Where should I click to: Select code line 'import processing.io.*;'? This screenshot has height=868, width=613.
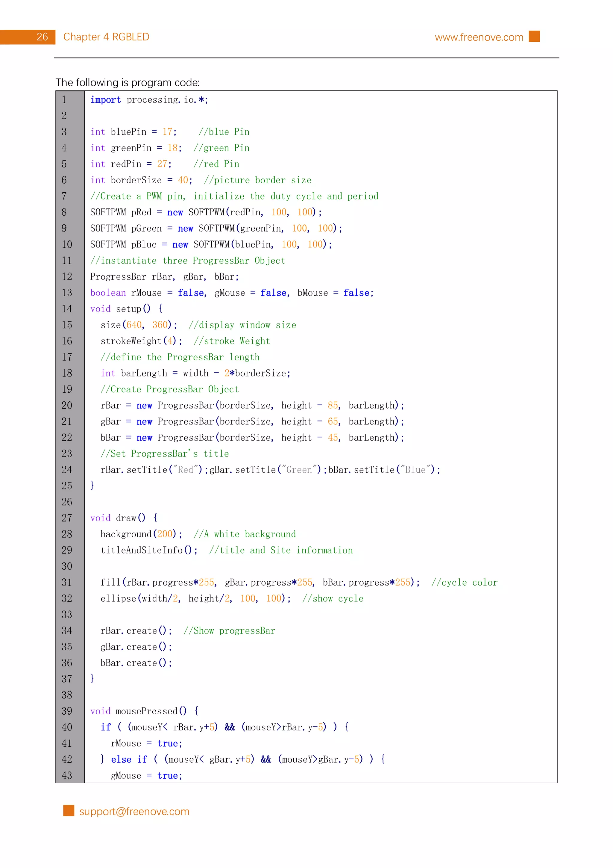pos(149,100)
